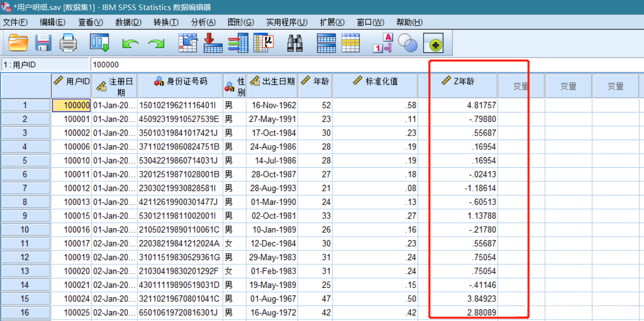Image resolution: width=644 pixels, height=321 pixels.
Task: Open the 图形(G) menu
Action: tap(241, 22)
